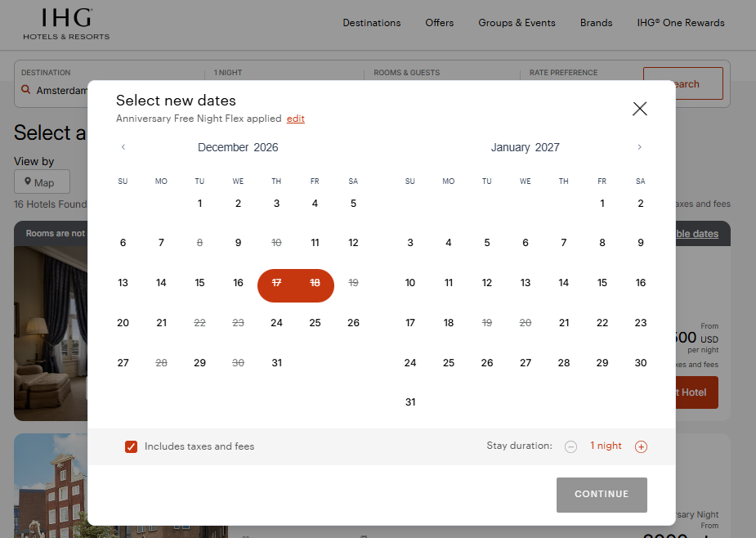Image resolution: width=756 pixels, height=538 pixels.
Task: Select December 20, 2026
Action: coord(123,323)
